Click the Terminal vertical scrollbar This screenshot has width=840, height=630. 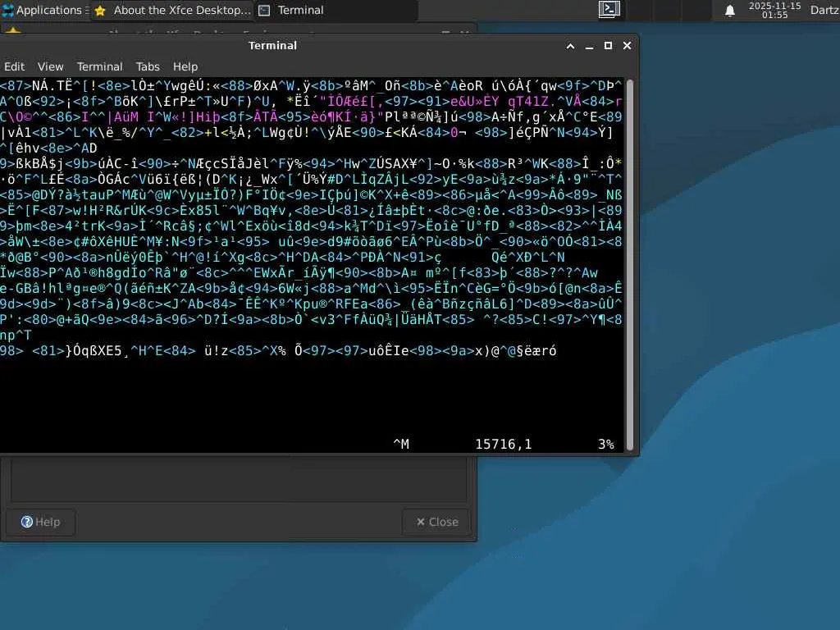[x=630, y=265]
